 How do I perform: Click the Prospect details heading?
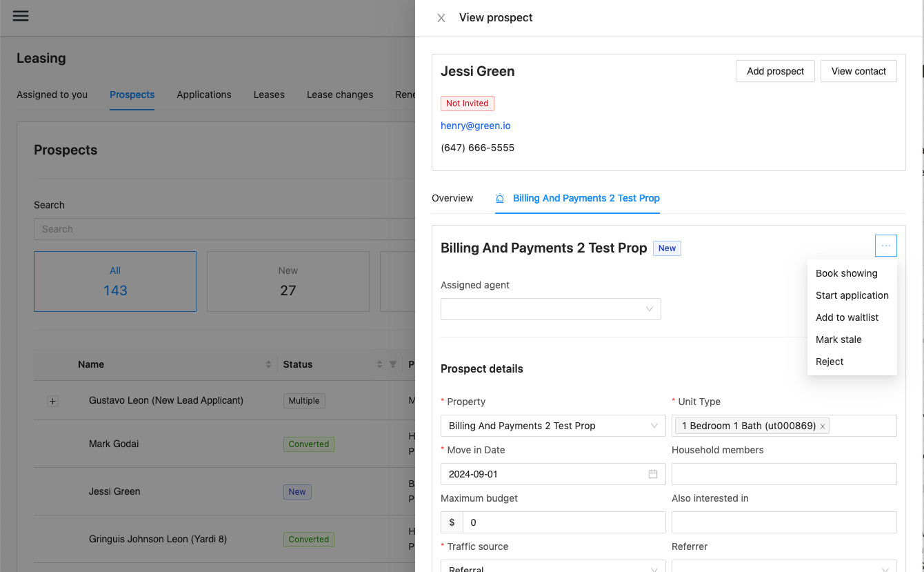(482, 368)
